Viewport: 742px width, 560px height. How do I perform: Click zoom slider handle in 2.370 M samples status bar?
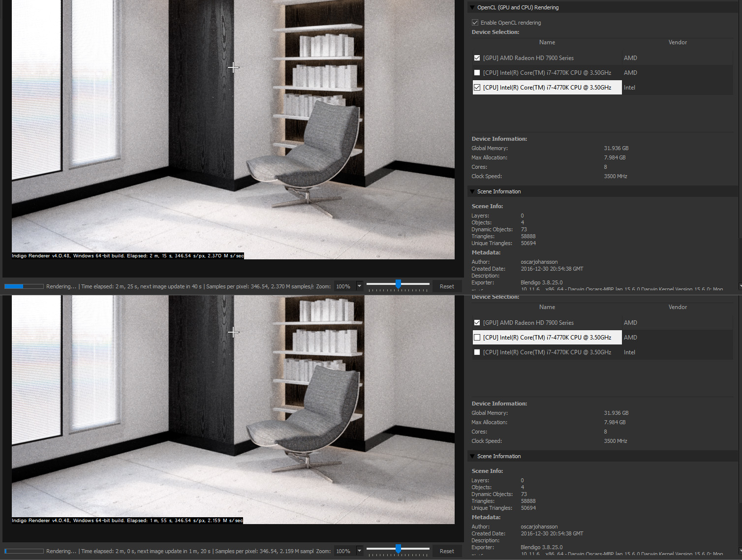398,284
